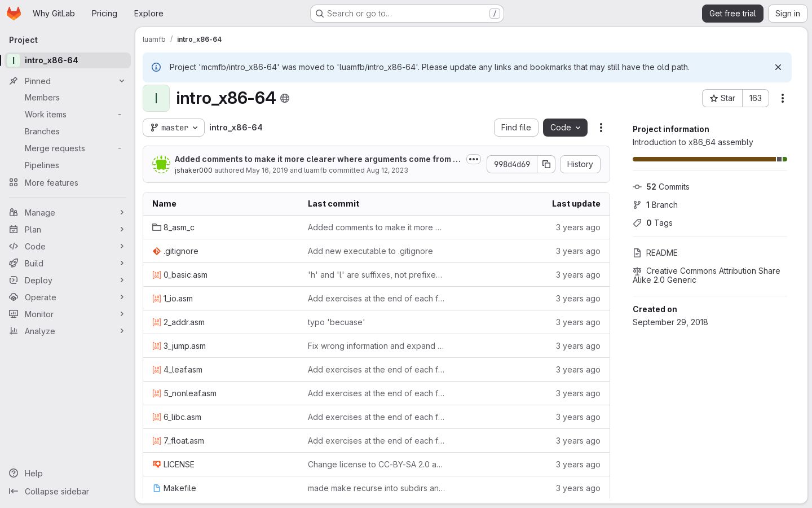Click the GitLab fox logo
The image size is (812, 508).
point(14,14)
